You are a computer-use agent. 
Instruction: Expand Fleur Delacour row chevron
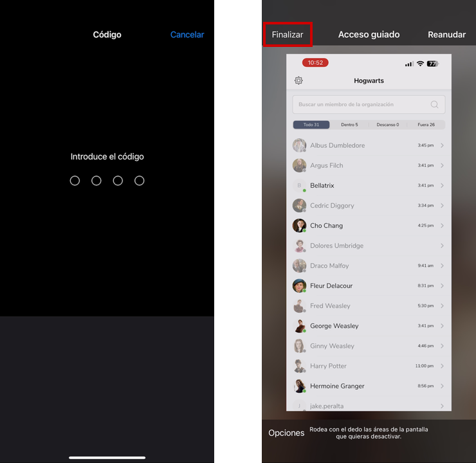click(x=442, y=286)
